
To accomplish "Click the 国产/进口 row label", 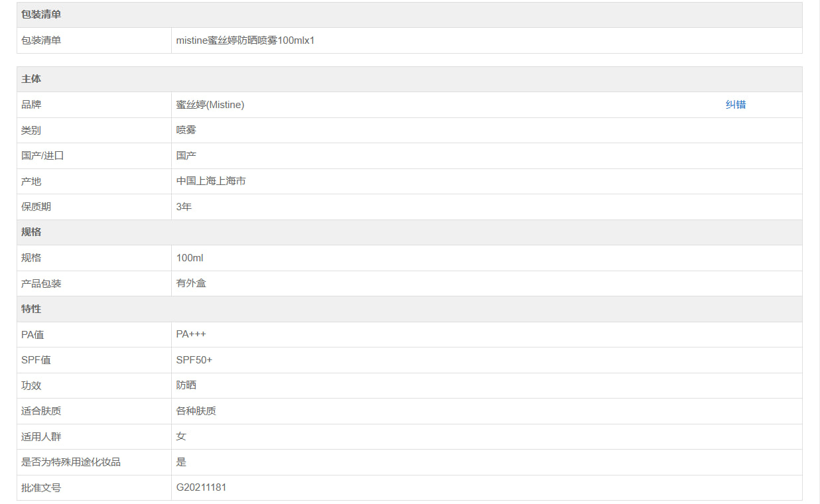I will tap(42, 156).
